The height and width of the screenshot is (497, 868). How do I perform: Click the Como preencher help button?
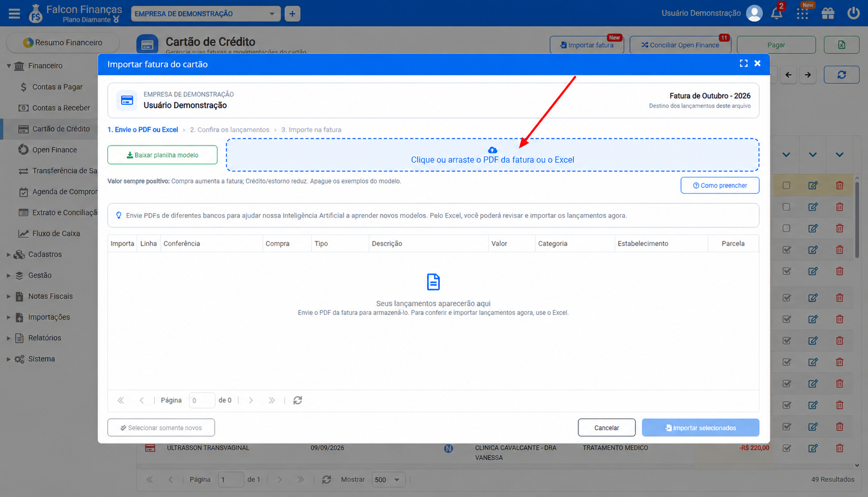click(720, 185)
